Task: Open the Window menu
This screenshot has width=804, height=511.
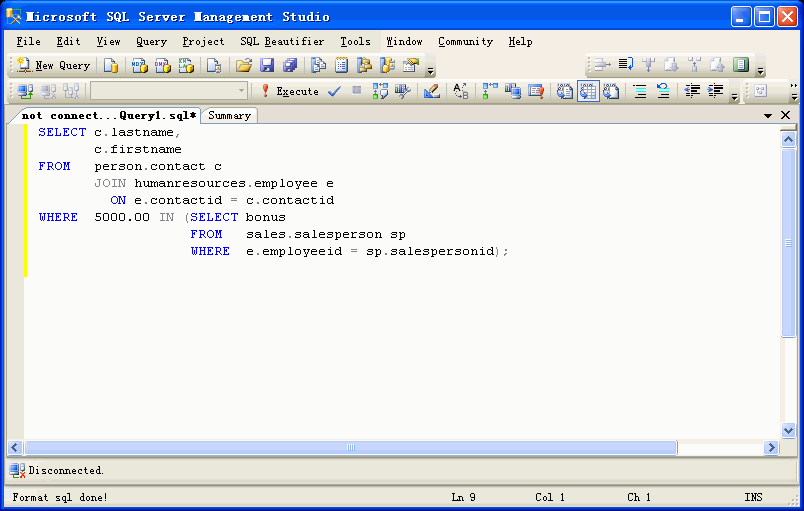Action: coord(404,42)
